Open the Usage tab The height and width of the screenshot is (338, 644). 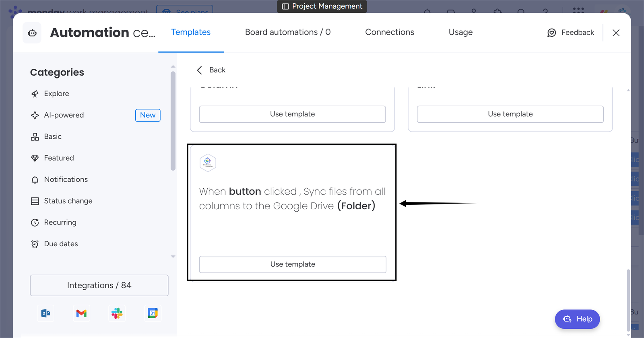click(460, 32)
